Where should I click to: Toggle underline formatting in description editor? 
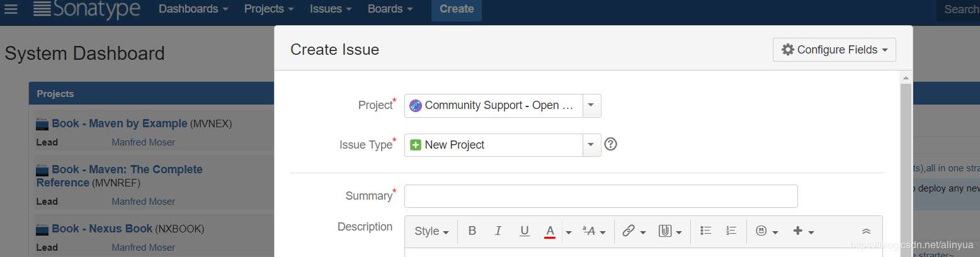click(x=525, y=231)
